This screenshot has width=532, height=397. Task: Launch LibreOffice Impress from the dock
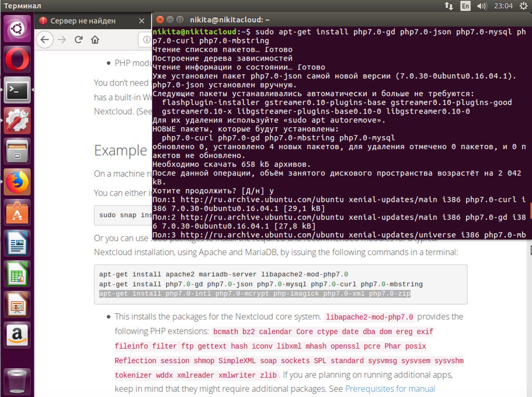[17, 305]
